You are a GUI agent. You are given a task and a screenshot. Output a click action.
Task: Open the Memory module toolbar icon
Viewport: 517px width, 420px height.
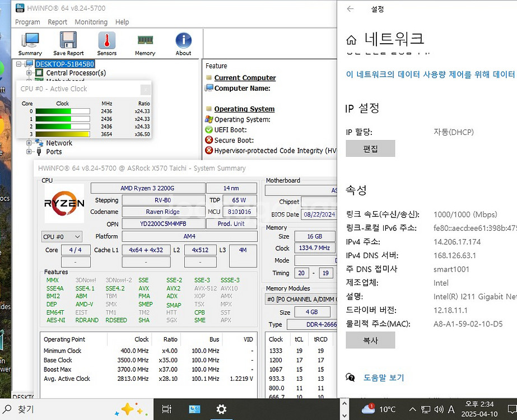point(145,44)
